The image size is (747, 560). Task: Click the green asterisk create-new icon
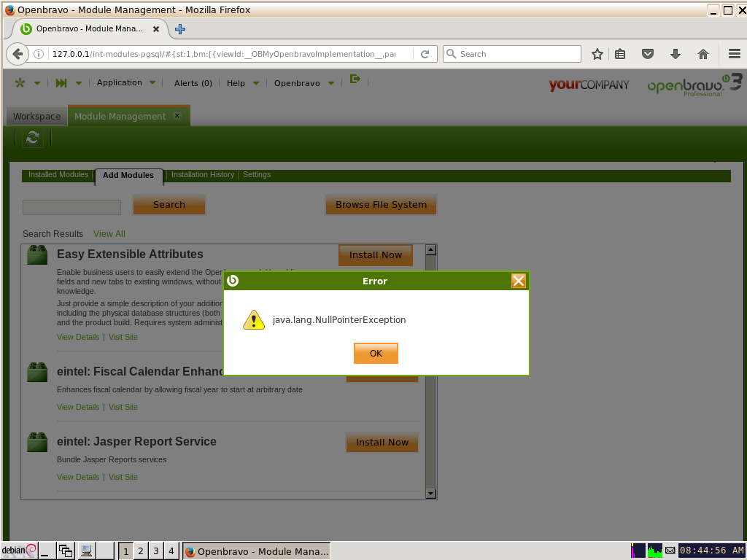coord(20,83)
